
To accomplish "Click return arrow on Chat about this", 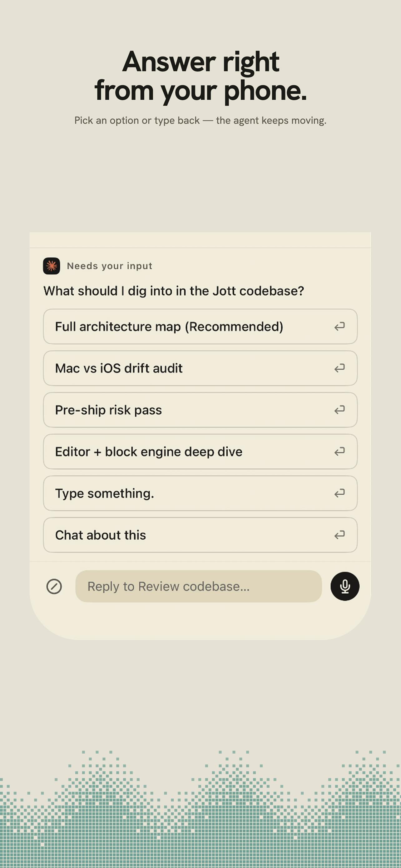I will (339, 535).
